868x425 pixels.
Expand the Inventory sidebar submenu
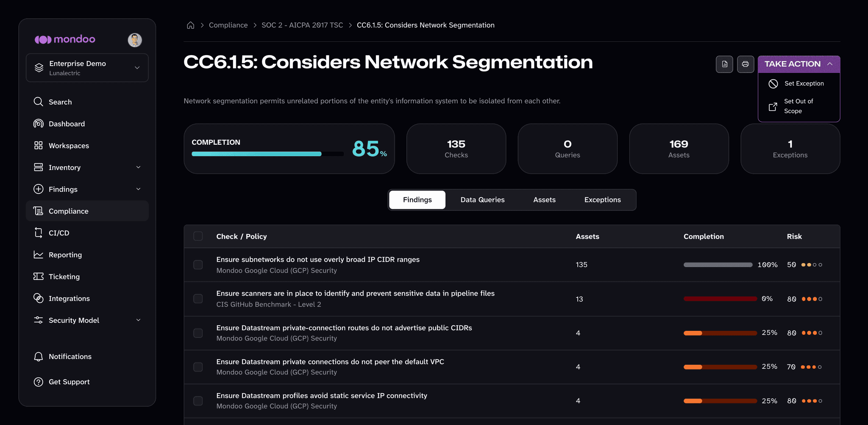138,167
